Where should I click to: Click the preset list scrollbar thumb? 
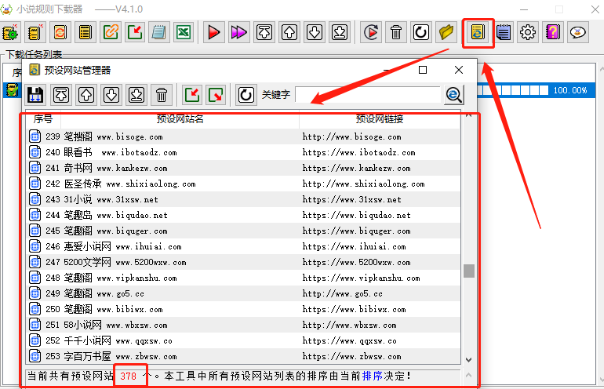pos(469,271)
